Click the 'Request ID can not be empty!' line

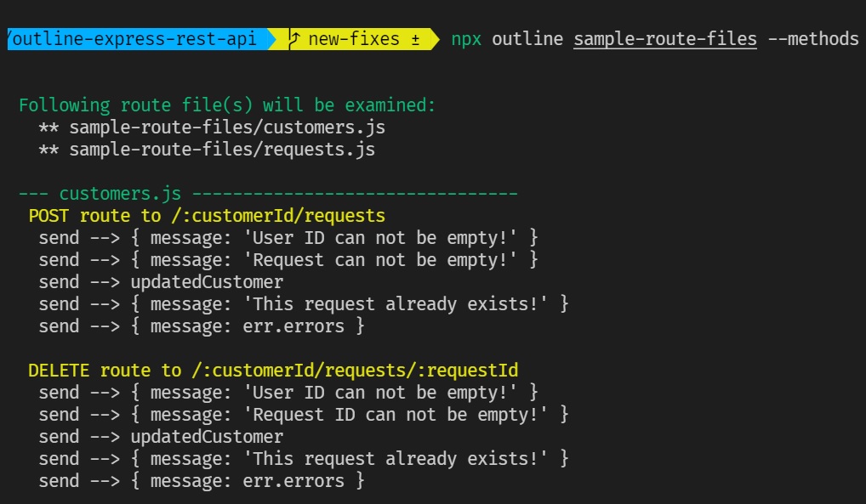pos(304,415)
